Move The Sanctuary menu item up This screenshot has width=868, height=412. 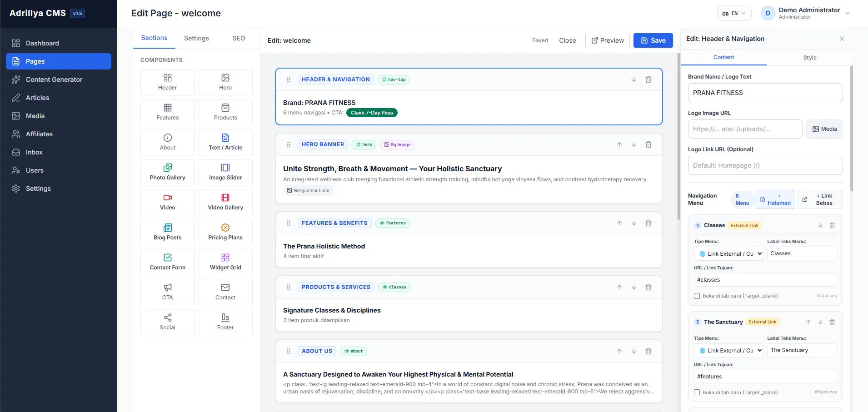[x=808, y=322]
